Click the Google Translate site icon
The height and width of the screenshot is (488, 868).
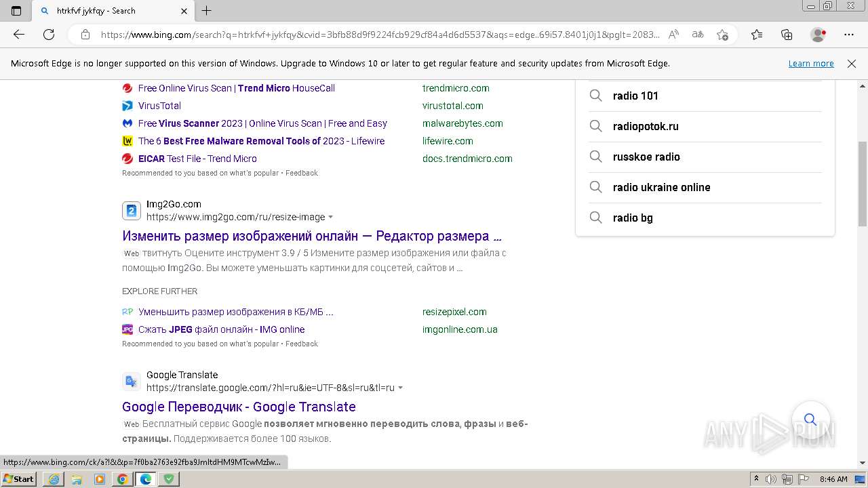click(132, 382)
